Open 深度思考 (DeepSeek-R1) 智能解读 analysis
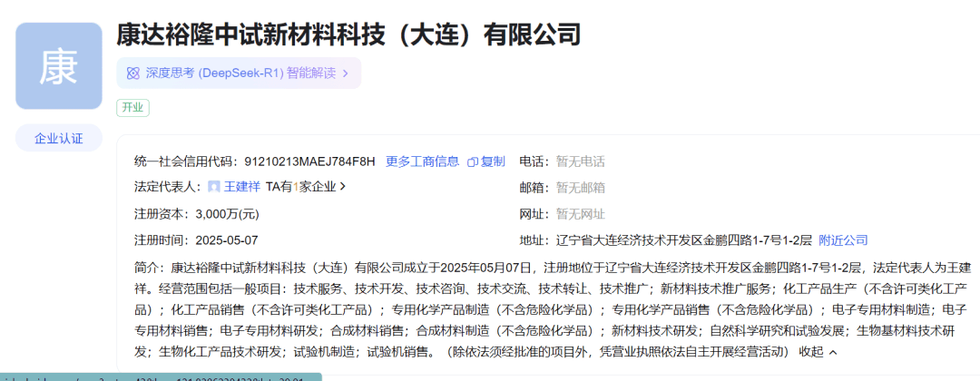This screenshot has height=381, width=980. point(240,73)
